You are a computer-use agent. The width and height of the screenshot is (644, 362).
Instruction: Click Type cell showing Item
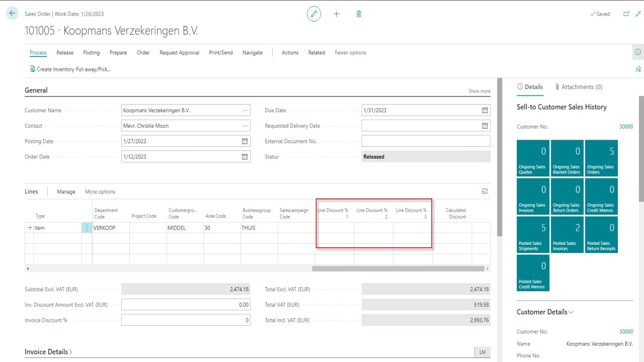56,228
